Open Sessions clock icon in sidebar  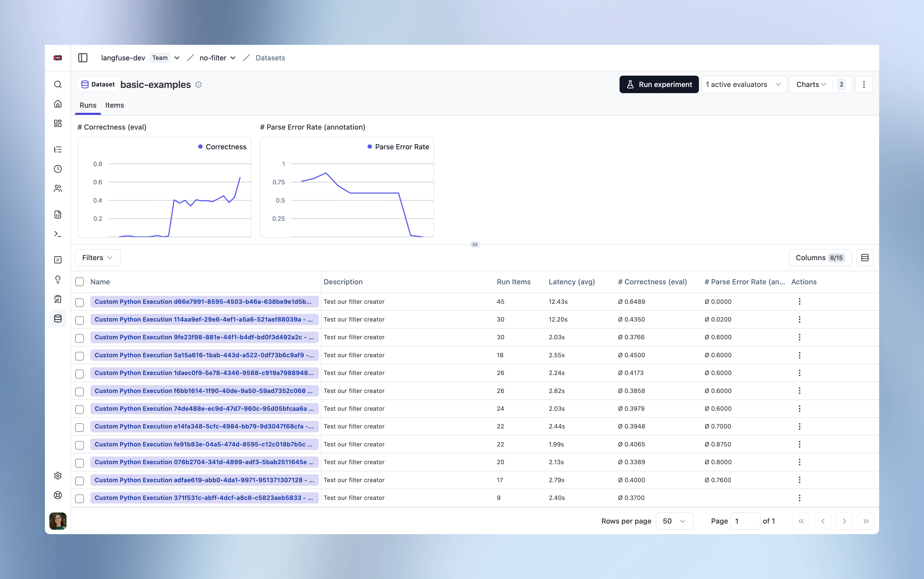coord(58,169)
